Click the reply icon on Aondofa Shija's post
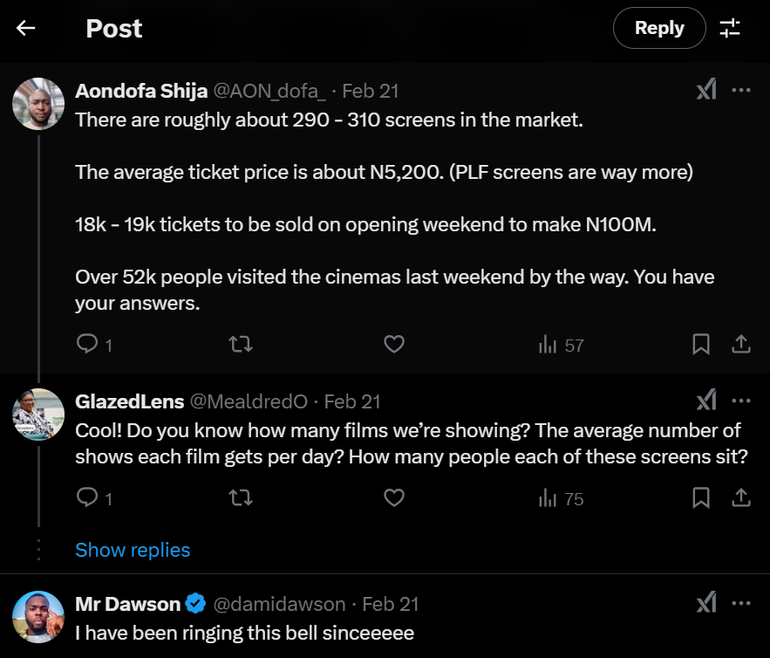The image size is (770, 658). pyautogui.click(x=88, y=344)
